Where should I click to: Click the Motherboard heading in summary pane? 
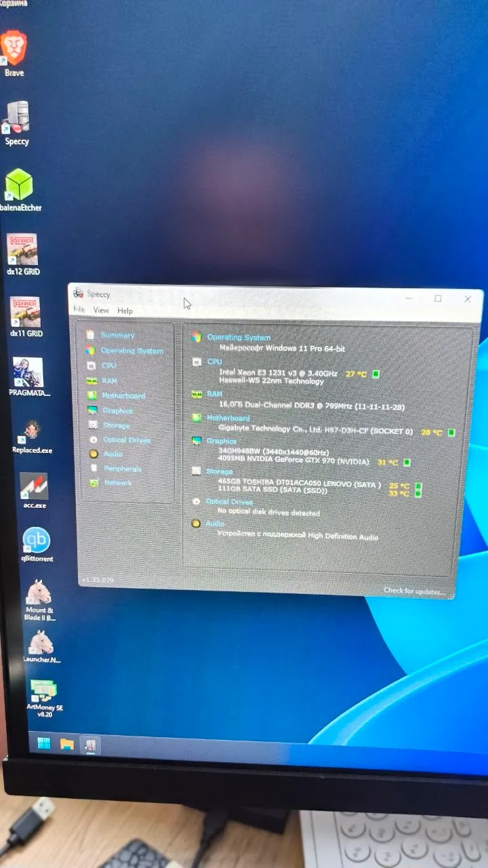point(228,418)
